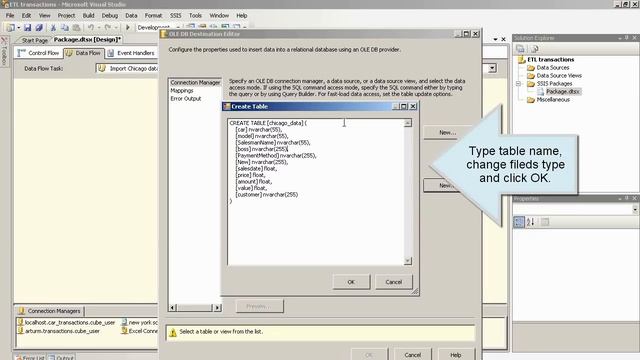
Task: Click the SQL box scroll down arrow
Action: point(408,261)
